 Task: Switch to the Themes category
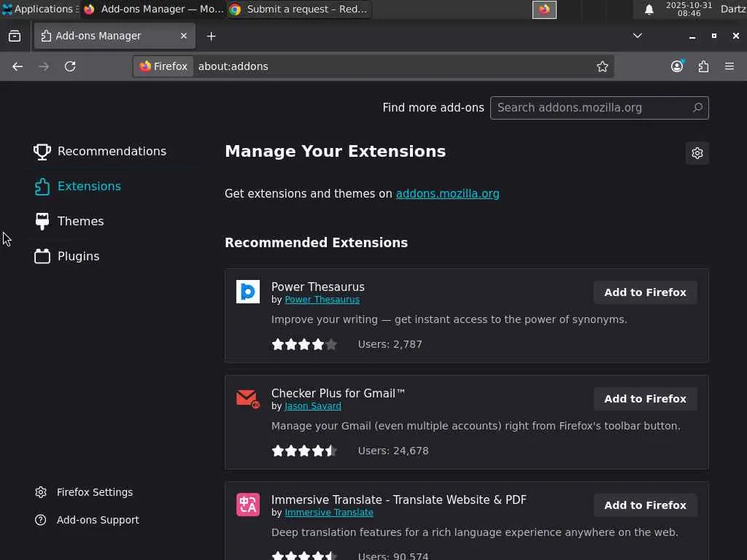pos(80,221)
